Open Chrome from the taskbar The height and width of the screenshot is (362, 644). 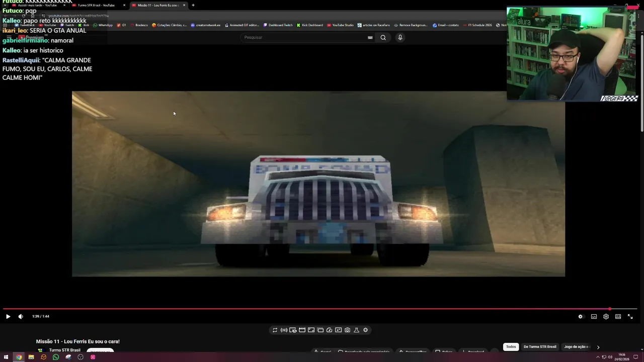click(19, 357)
